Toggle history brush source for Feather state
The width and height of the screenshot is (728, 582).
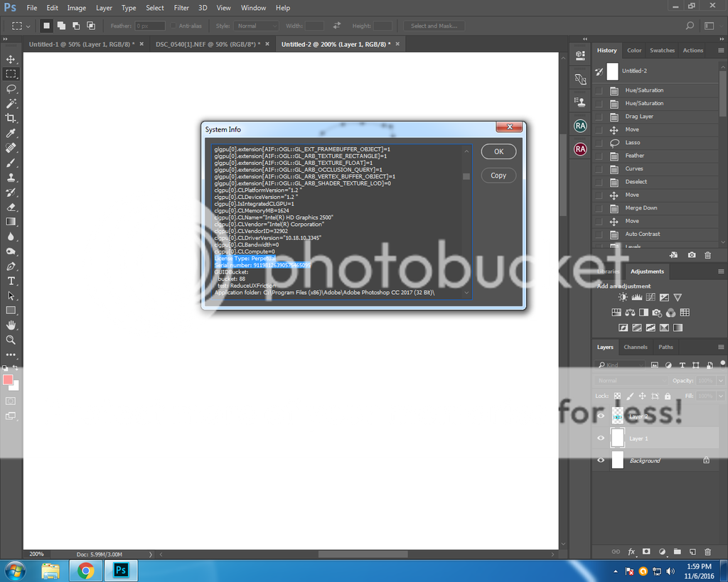pos(599,156)
